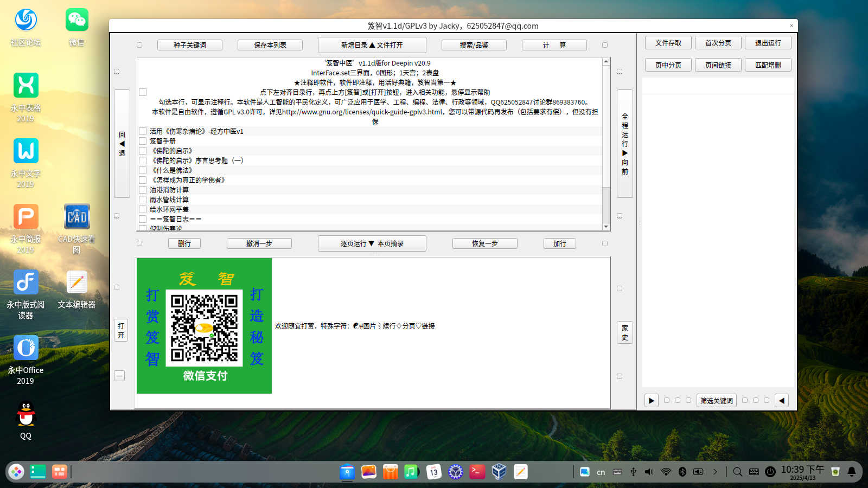The width and height of the screenshot is (868, 488).
Task: Check the box beside 《佛陀的启示》
Action: point(143,151)
